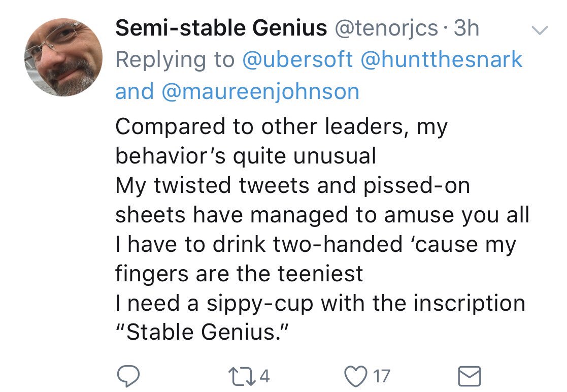Like the tweet with the heart icon
567x392 pixels.
tap(356, 376)
